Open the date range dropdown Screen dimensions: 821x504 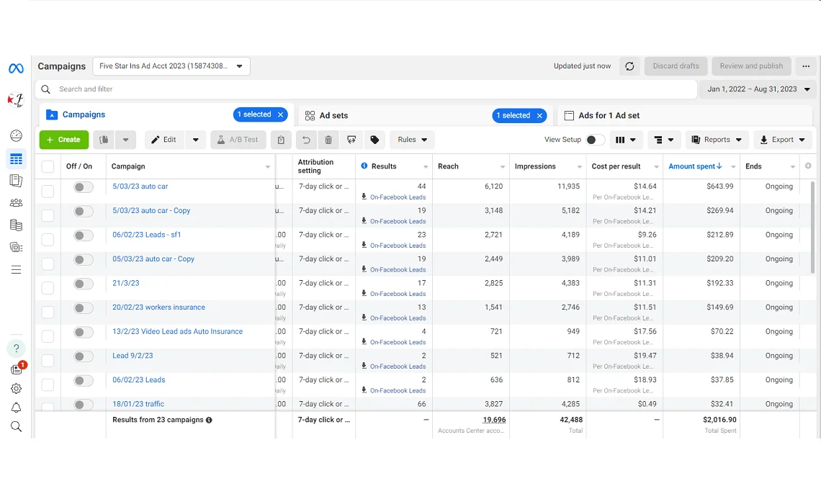click(x=758, y=89)
